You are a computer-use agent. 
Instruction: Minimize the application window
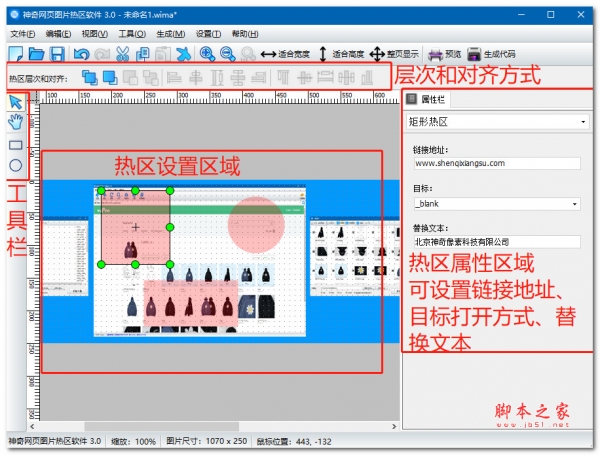point(521,15)
